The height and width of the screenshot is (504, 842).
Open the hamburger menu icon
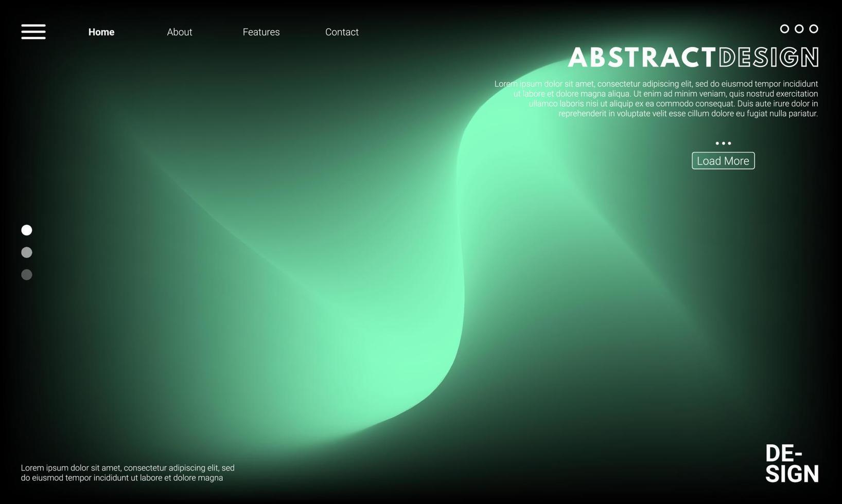33,31
